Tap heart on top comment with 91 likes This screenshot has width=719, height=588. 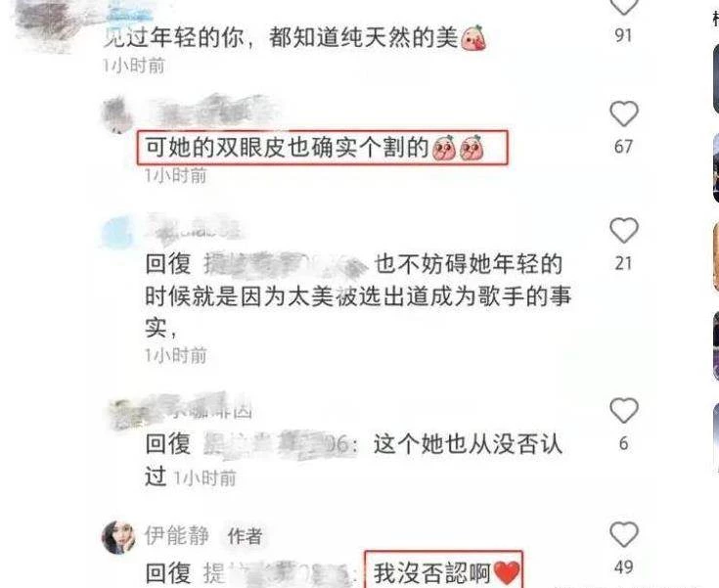click(624, 7)
